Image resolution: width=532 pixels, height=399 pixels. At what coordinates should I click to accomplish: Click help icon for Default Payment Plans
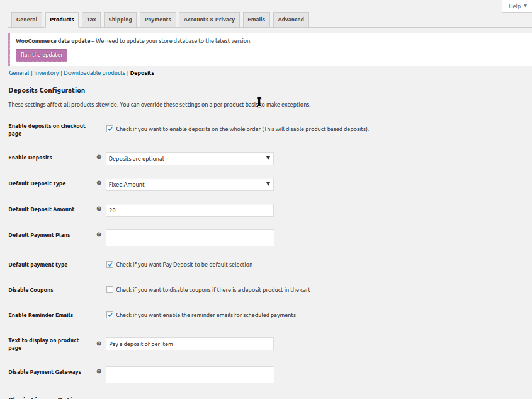(x=99, y=234)
